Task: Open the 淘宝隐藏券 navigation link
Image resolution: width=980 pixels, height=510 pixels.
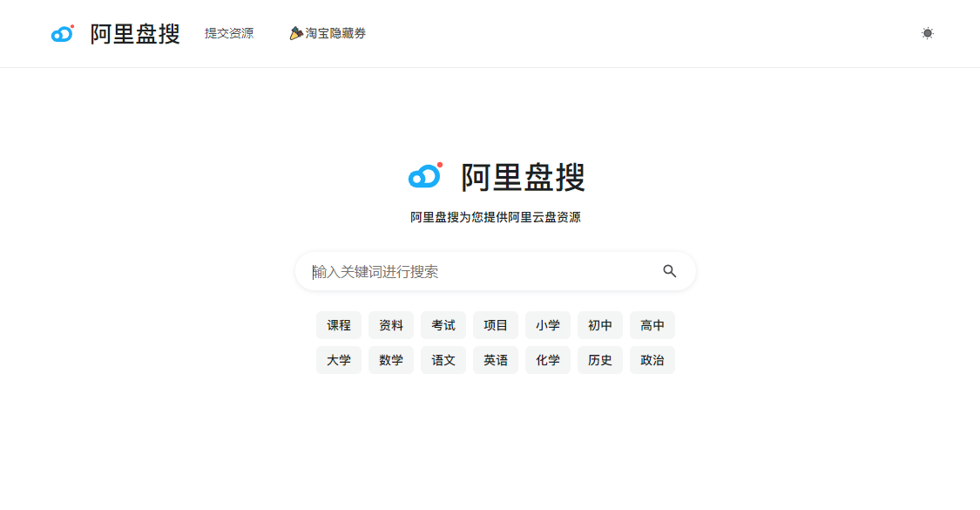Action: (328, 33)
